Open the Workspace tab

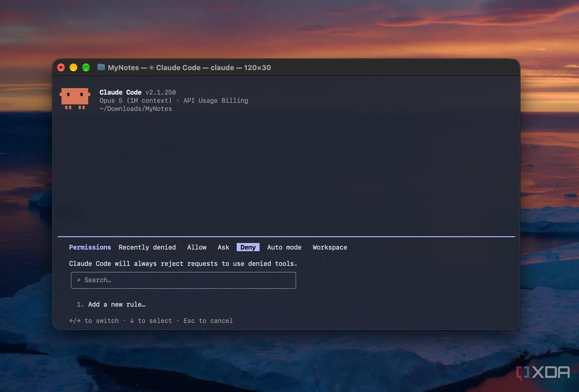pyautogui.click(x=330, y=247)
